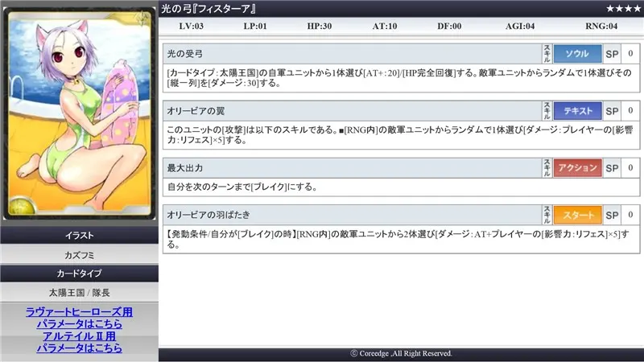Click the スキル icon beside 最大出力
644x362 pixels.
[547, 167]
